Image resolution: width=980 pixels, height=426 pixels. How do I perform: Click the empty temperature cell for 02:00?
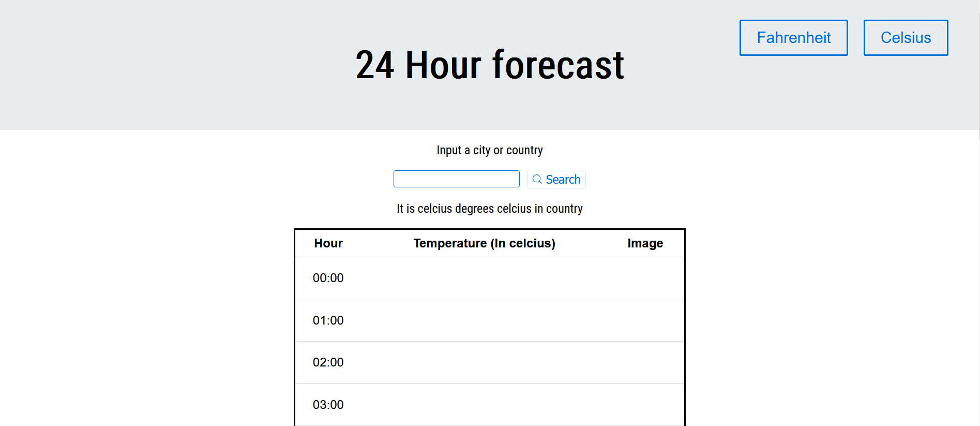[484, 362]
